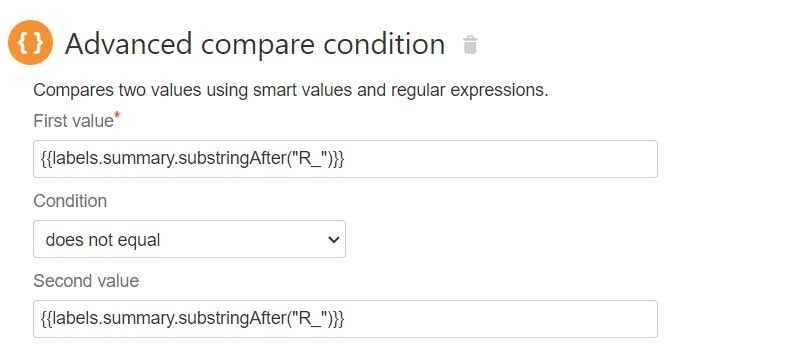
Task: Remove this compare condition using the bin
Action: point(470,44)
